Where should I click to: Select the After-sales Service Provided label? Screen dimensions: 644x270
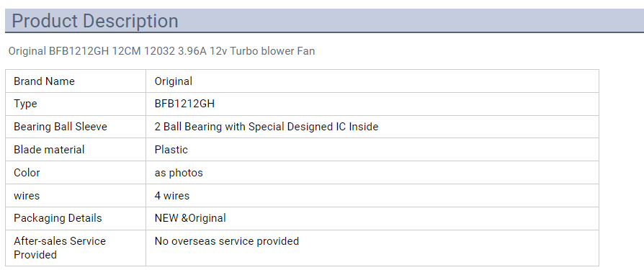coord(60,248)
